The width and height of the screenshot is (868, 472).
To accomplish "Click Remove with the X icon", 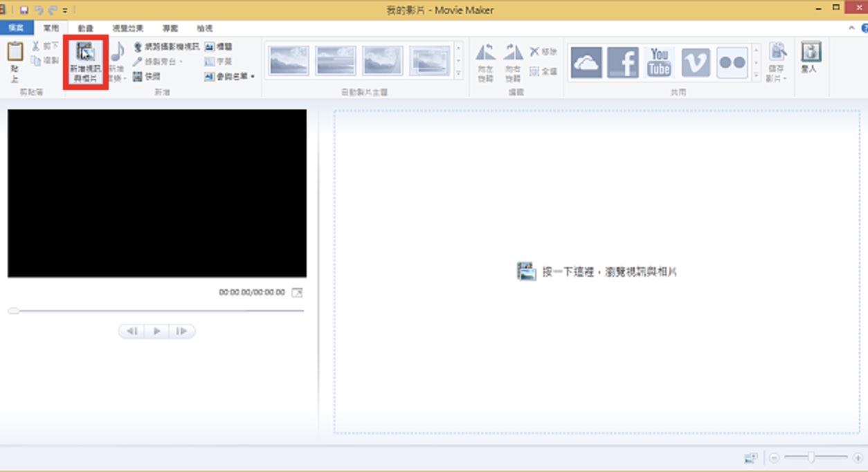I will click(543, 52).
